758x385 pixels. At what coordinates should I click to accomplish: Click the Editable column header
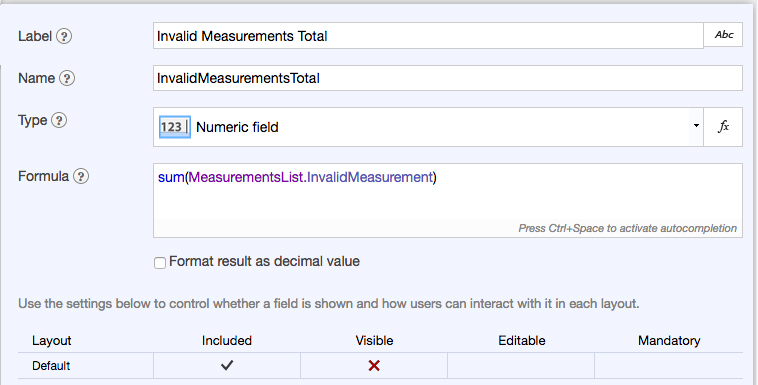tap(522, 341)
